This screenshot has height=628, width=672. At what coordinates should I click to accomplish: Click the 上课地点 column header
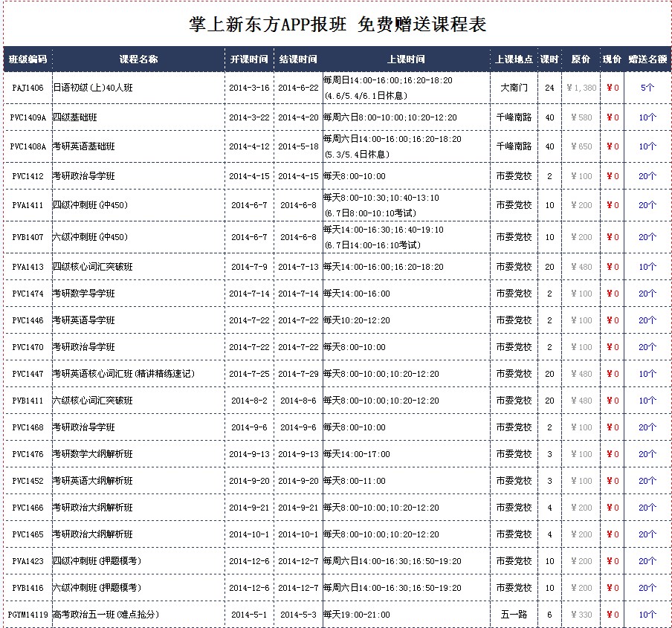(x=514, y=59)
